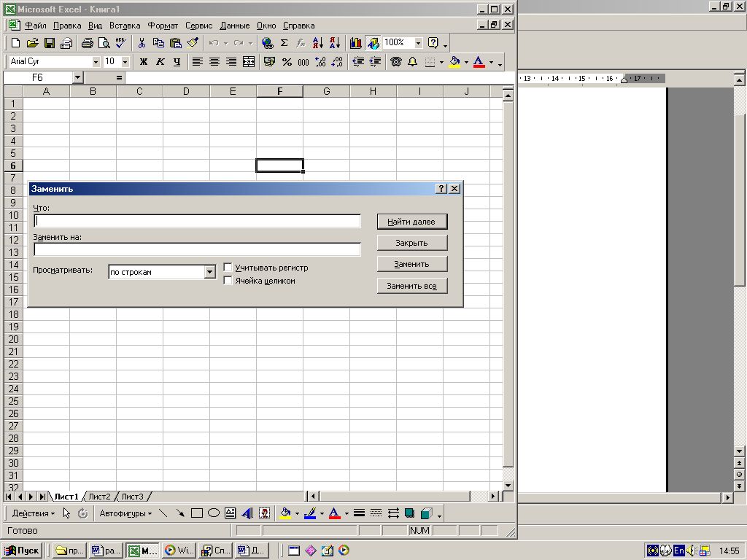
Task: Sort ascending with the A-Я icon
Action: point(318,43)
